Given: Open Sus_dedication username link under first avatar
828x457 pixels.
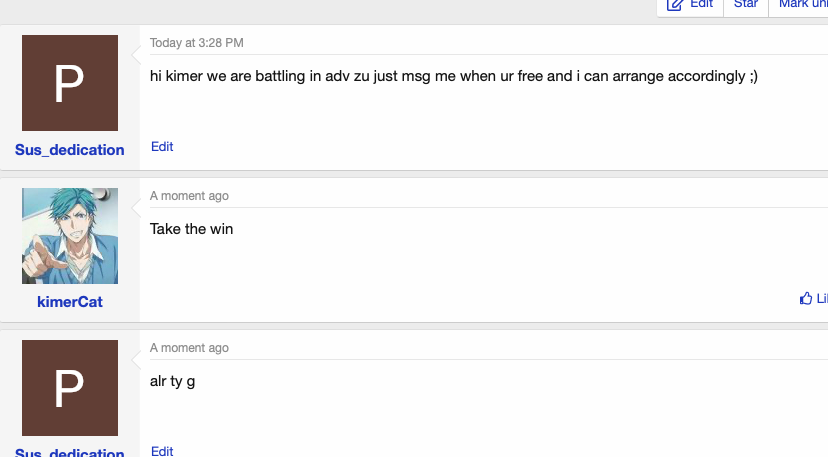Looking at the screenshot, I should [x=70, y=150].
